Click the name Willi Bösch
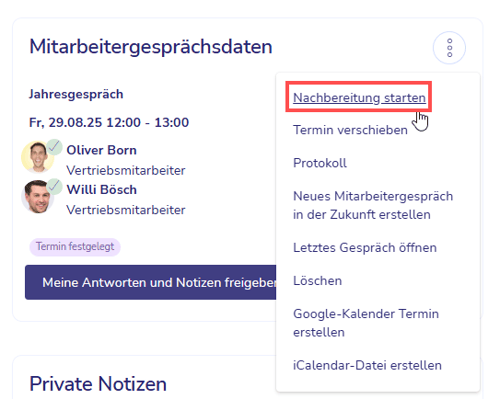 tap(101, 190)
